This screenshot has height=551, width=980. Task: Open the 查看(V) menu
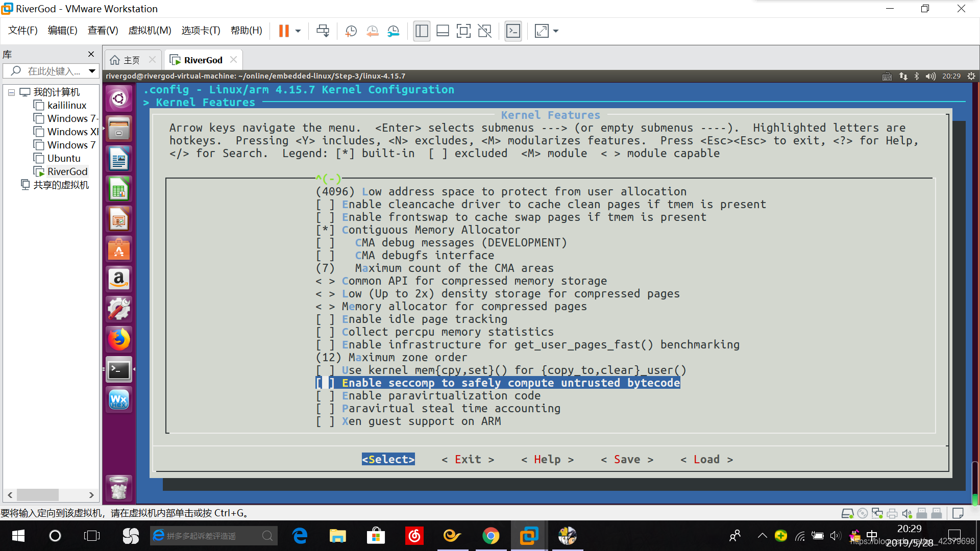click(x=103, y=31)
